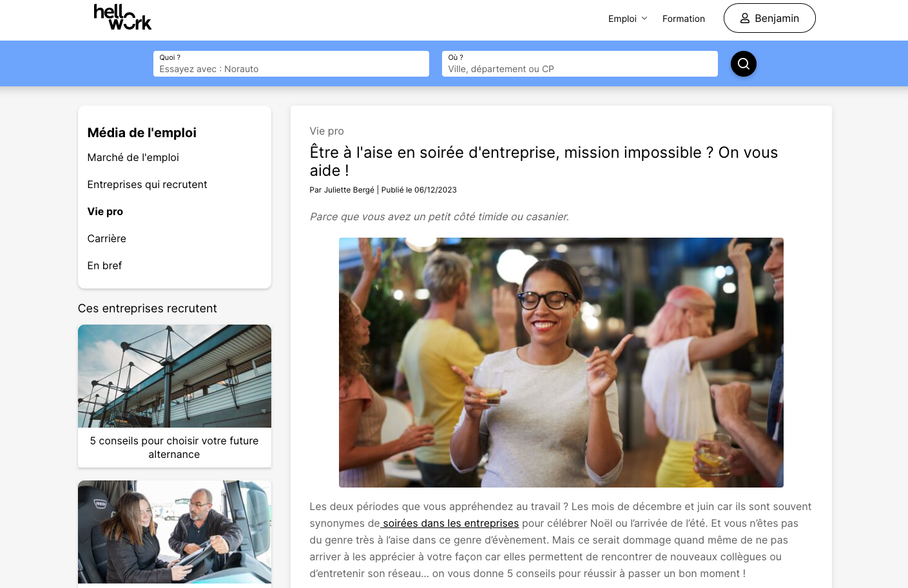Click the party photo in the article
The image size is (908, 588).
(x=561, y=362)
